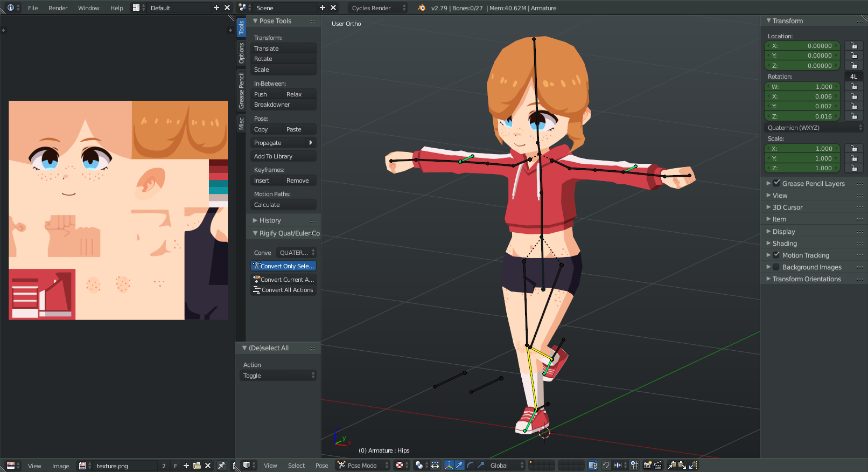Expand the Shading panel
The height and width of the screenshot is (472, 868).
(x=785, y=243)
